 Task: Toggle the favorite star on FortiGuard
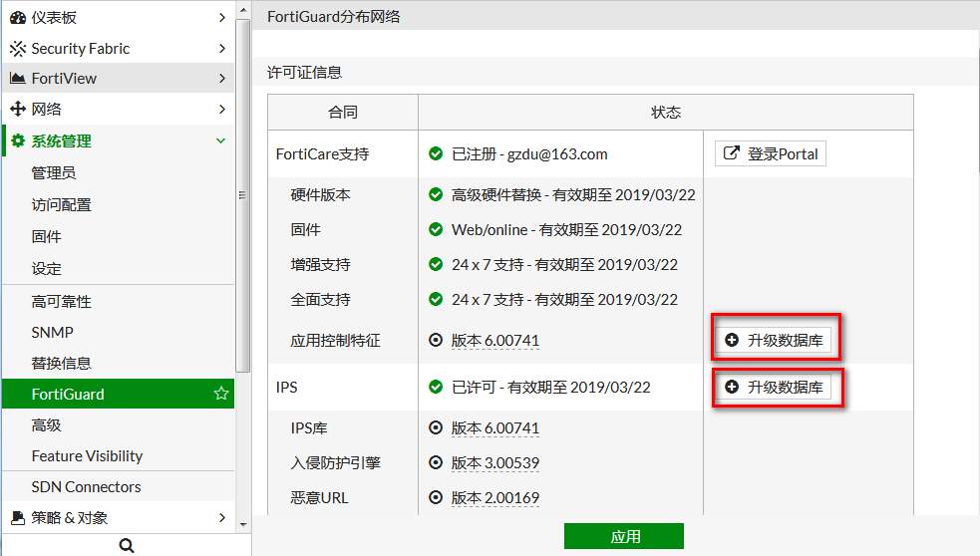tap(221, 394)
